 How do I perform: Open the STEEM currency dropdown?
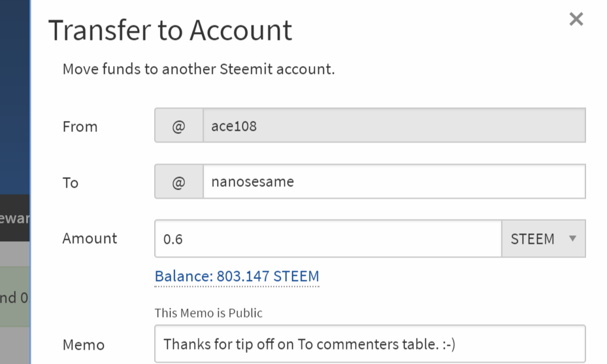[542, 239]
